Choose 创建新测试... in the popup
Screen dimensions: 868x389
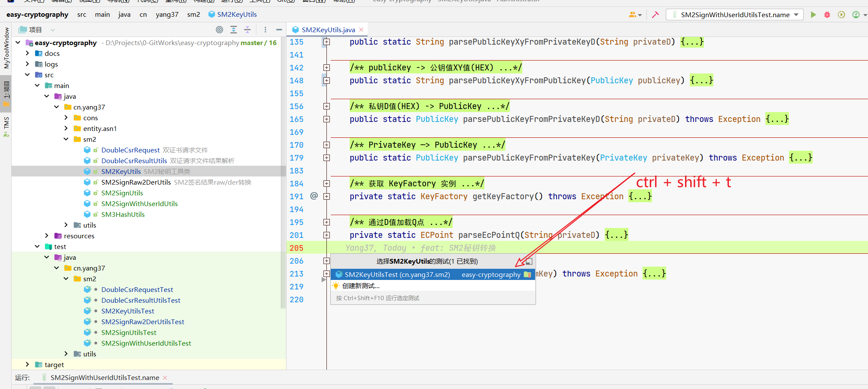[433, 286]
